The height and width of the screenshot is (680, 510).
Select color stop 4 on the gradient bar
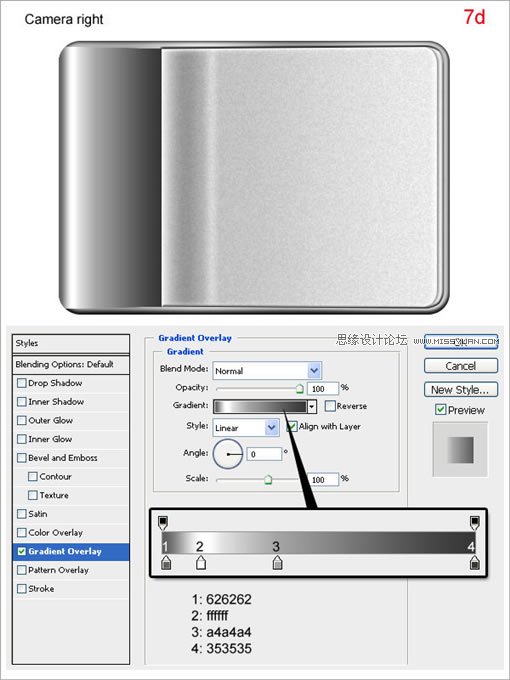(x=475, y=563)
